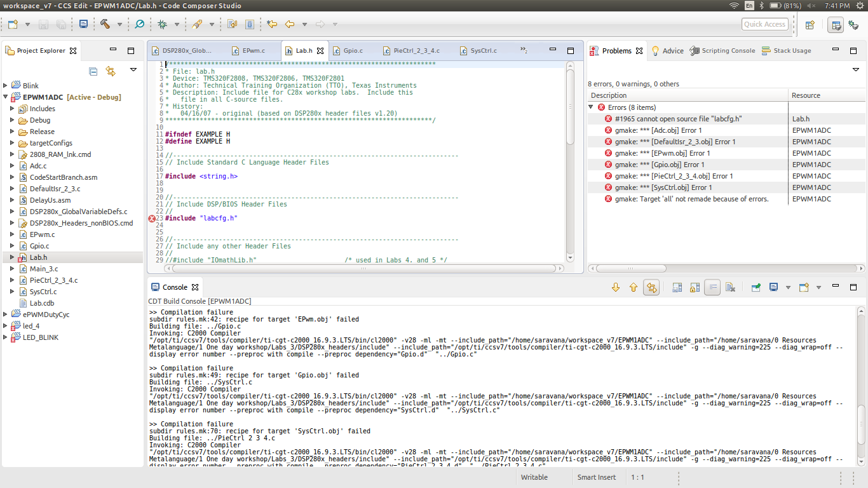
Task: Show hidden editor tabs list
Action: tap(524, 50)
